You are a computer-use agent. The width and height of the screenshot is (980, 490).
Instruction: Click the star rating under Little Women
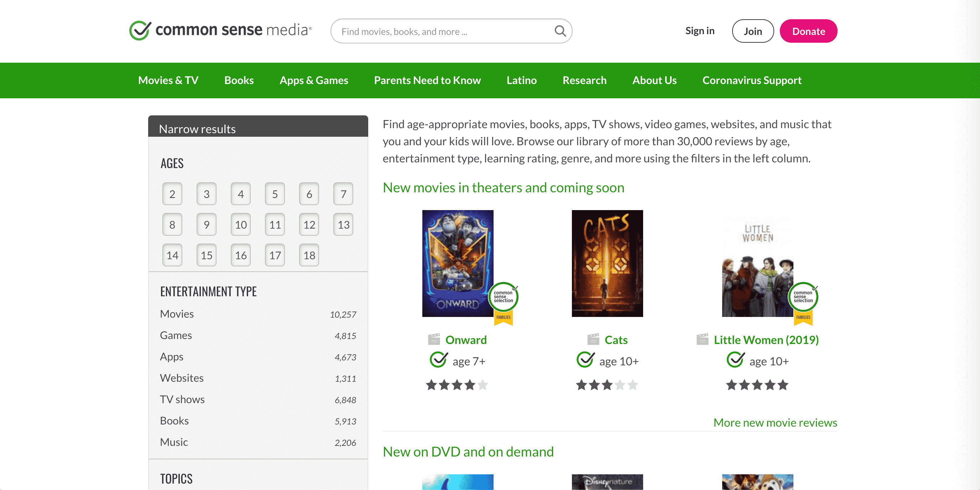point(757,385)
